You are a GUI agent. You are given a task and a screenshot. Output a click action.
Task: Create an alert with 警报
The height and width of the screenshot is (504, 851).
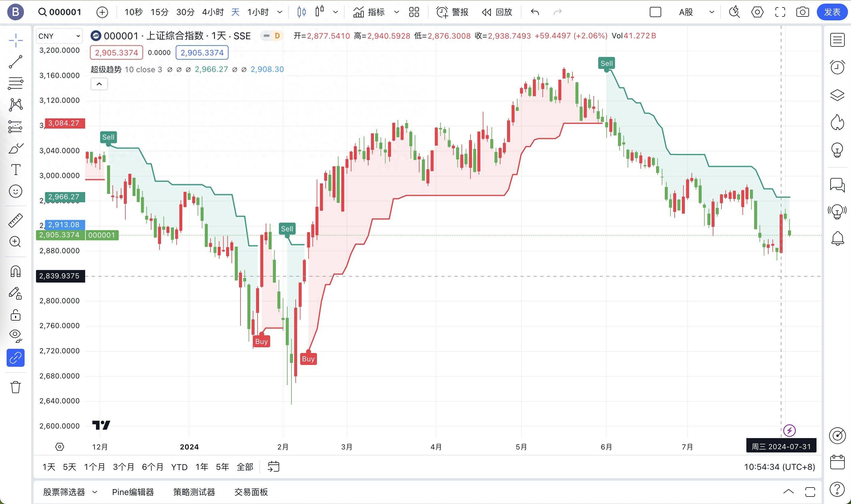click(x=452, y=12)
